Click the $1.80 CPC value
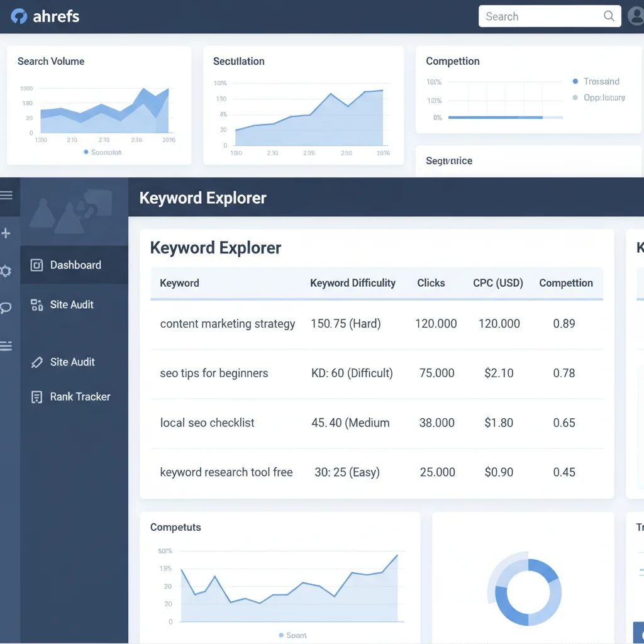The width and height of the screenshot is (644, 644). click(x=499, y=423)
